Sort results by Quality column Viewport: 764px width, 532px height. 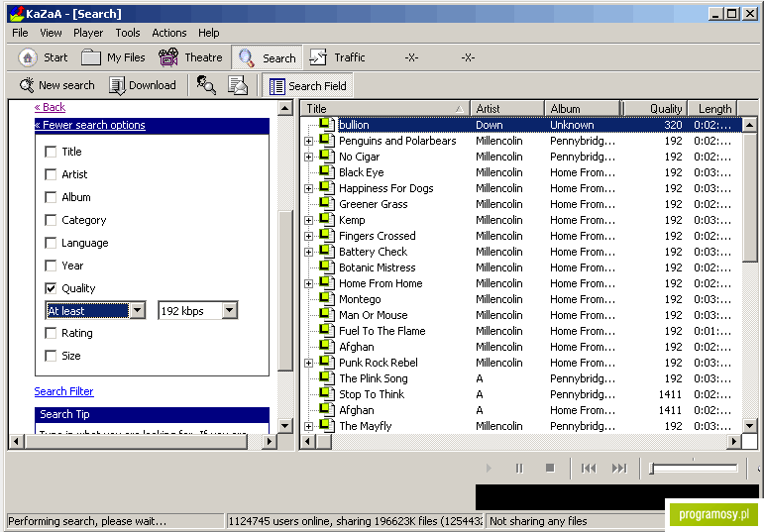[x=655, y=109]
